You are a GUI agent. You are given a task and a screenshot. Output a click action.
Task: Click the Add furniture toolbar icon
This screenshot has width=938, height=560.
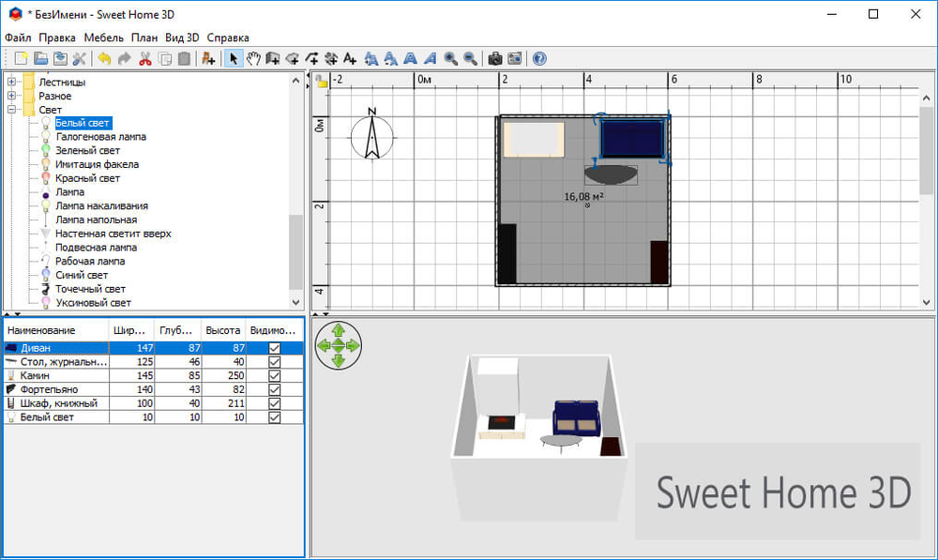[208, 58]
